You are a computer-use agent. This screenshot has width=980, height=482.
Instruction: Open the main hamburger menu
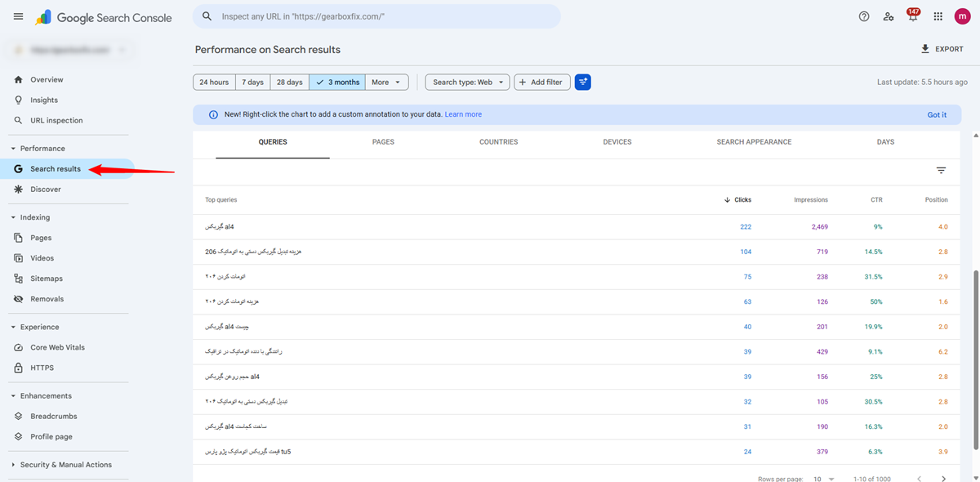18,17
